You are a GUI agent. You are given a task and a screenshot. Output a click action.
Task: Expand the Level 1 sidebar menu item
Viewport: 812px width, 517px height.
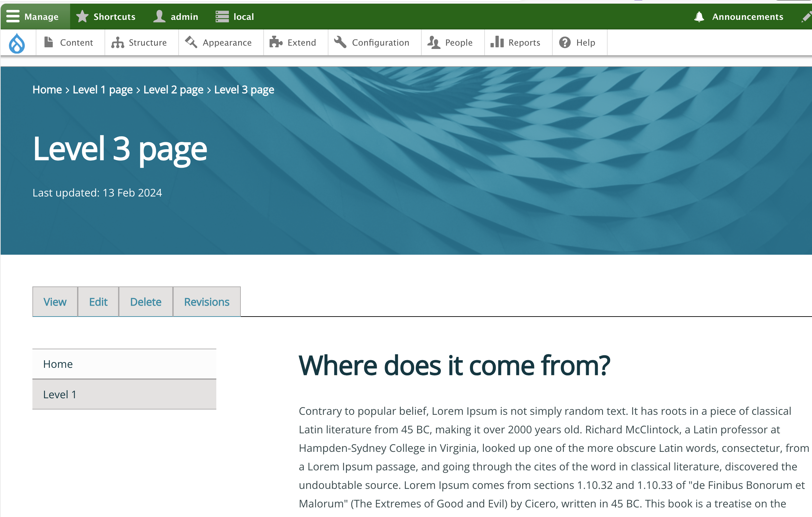(60, 394)
